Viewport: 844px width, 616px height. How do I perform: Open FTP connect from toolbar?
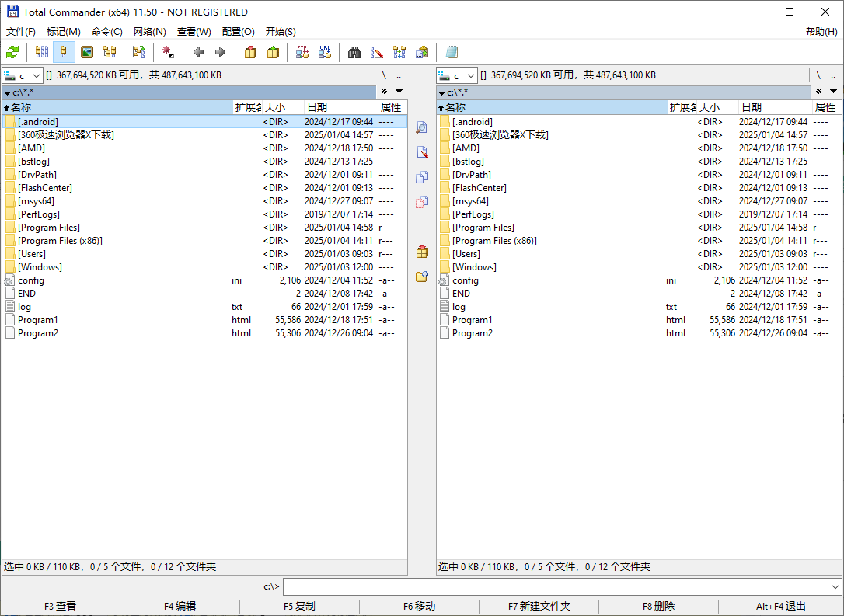302,52
